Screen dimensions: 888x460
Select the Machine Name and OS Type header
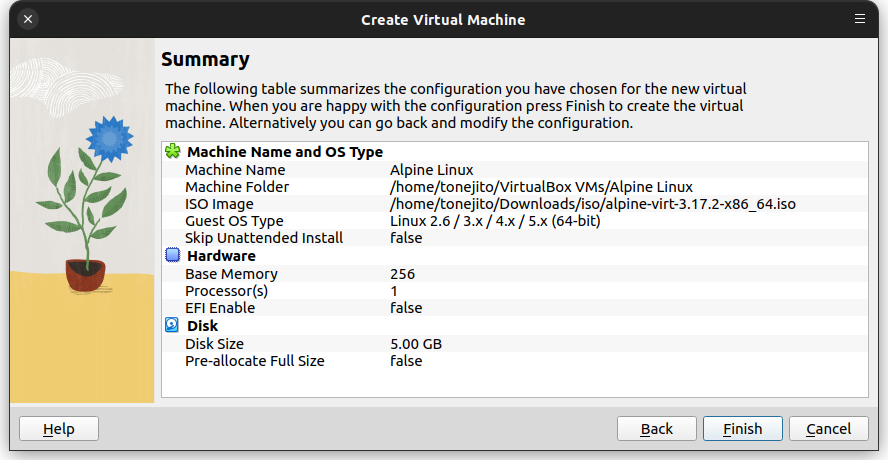tap(285, 152)
